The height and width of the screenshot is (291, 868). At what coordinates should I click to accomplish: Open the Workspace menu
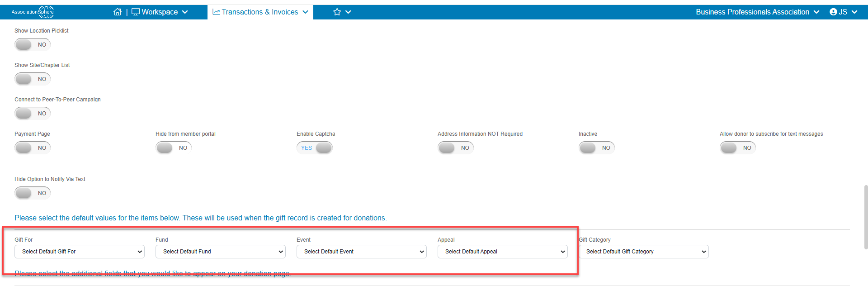(x=160, y=12)
